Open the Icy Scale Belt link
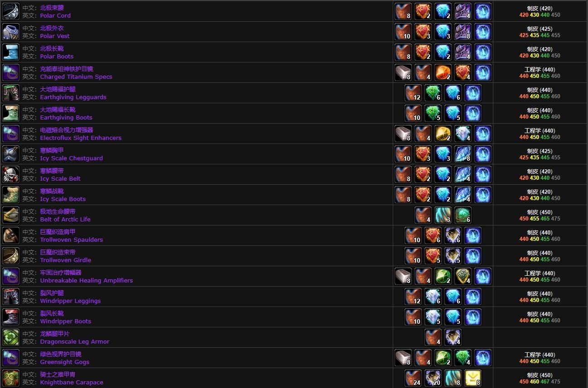Image resolution: width=588 pixels, height=388 pixels. click(x=60, y=178)
